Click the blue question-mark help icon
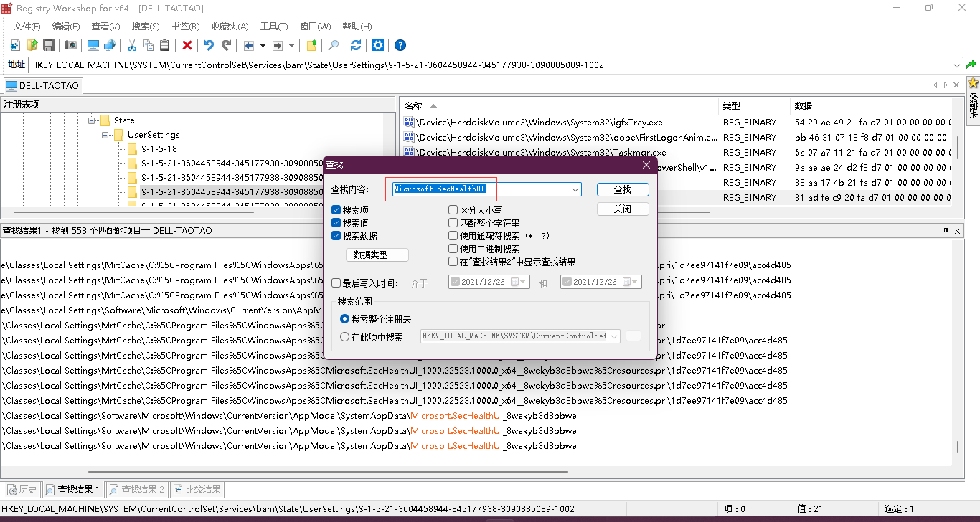 tap(400, 45)
